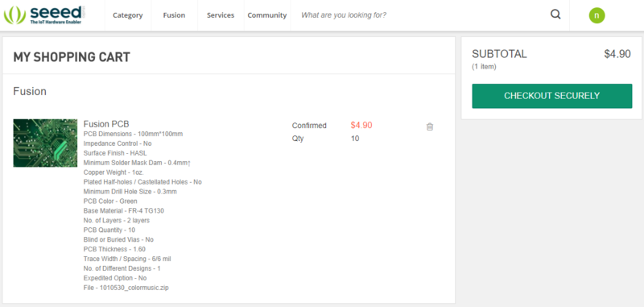
Task: Select the 'Impedance Control - No' line
Action: pos(118,143)
